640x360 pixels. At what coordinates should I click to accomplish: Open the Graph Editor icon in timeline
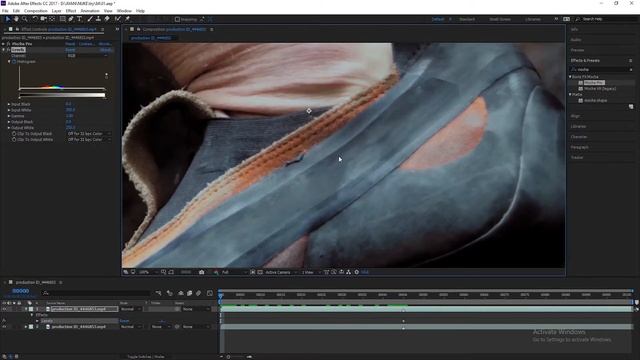click(x=210, y=293)
